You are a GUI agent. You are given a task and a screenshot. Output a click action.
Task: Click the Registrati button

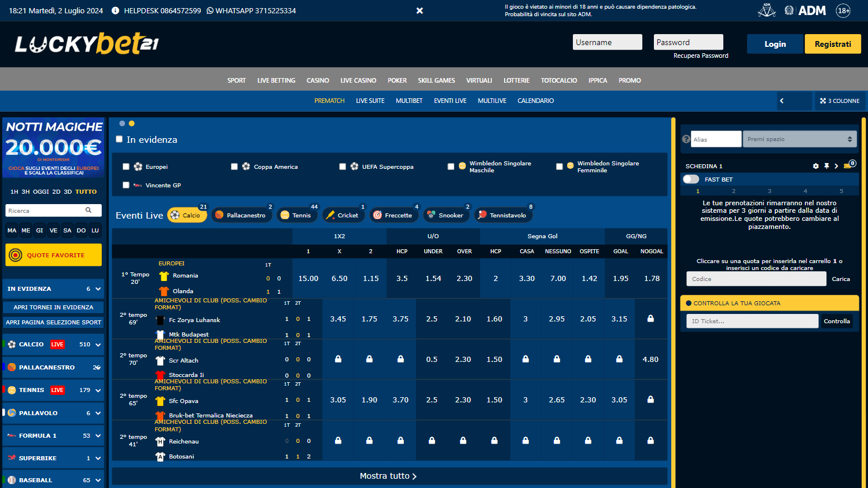[x=833, y=44]
